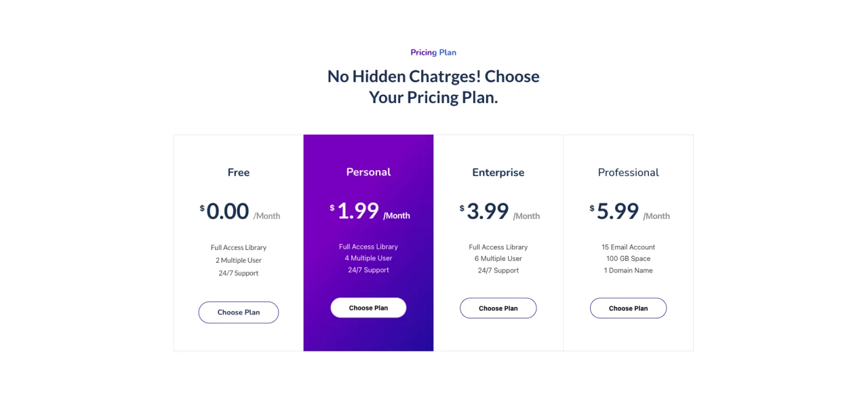868x416 pixels.
Task: Click the Free plan title
Action: pyautogui.click(x=239, y=173)
